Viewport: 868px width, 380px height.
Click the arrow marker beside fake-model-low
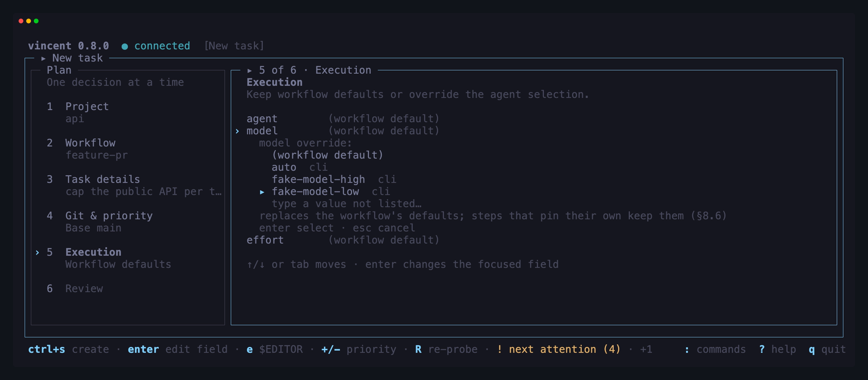tap(262, 192)
